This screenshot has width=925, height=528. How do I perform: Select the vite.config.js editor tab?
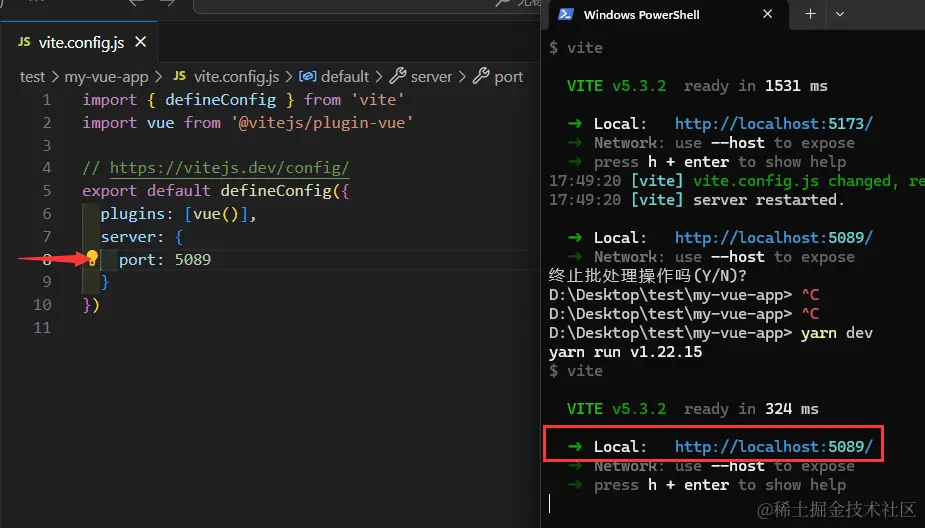click(x=79, y=42)
